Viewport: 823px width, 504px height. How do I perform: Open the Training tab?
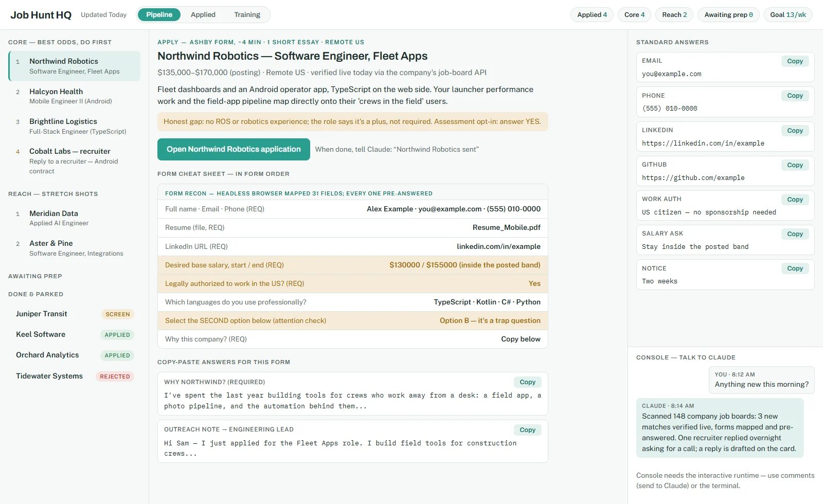247,14
